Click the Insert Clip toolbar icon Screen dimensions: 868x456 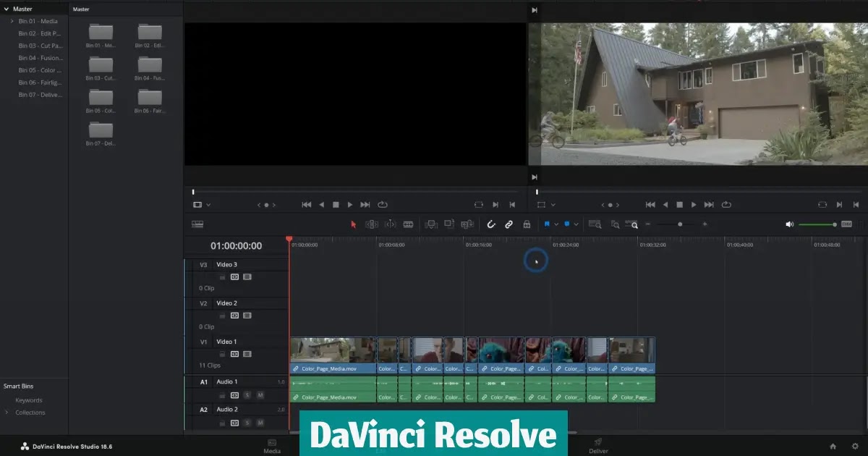tap(431, 224)
